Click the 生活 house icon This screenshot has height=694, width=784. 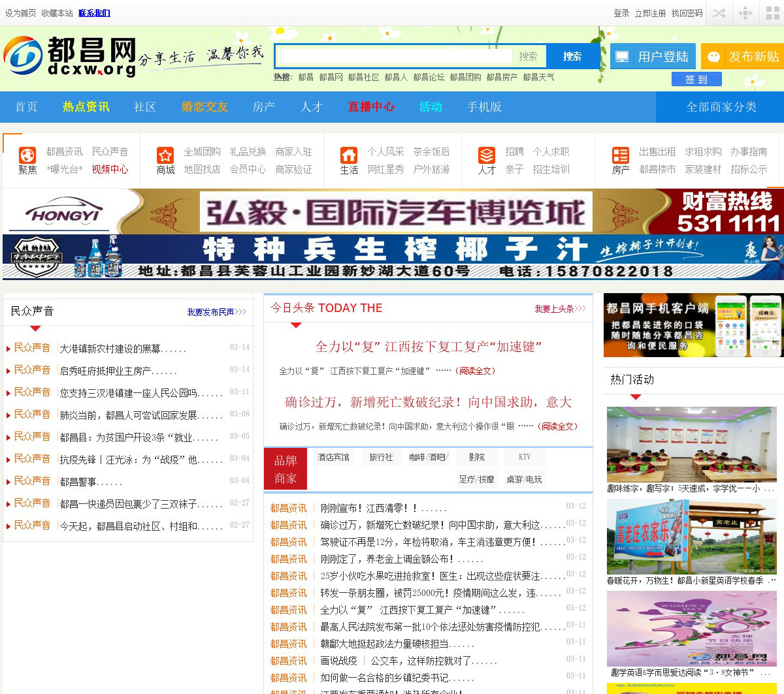click(x=349, y=155)
